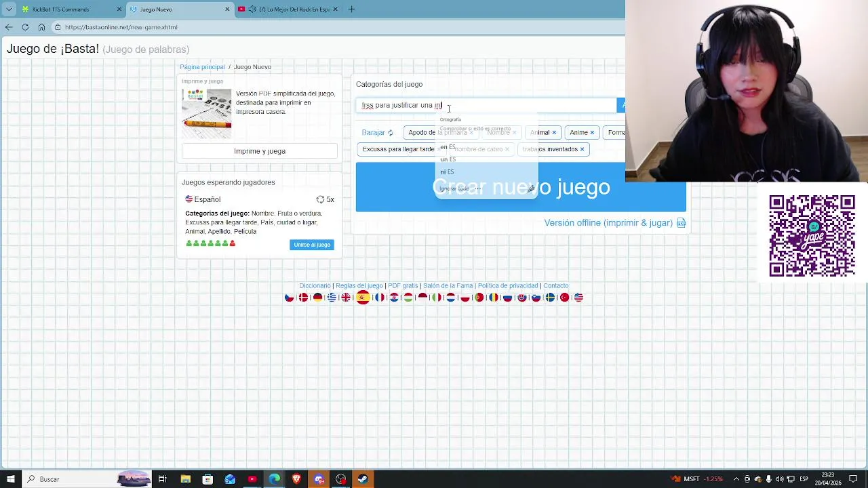Open the Brave browser taskbar icon
Image resolution: width=868 pixels, height=488 pixels.
click(296, 479)
